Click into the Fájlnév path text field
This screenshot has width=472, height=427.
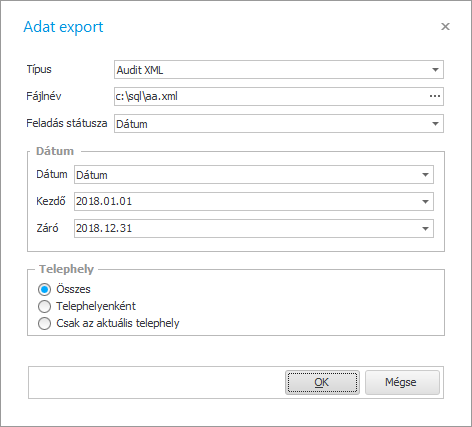click(271, 96)
